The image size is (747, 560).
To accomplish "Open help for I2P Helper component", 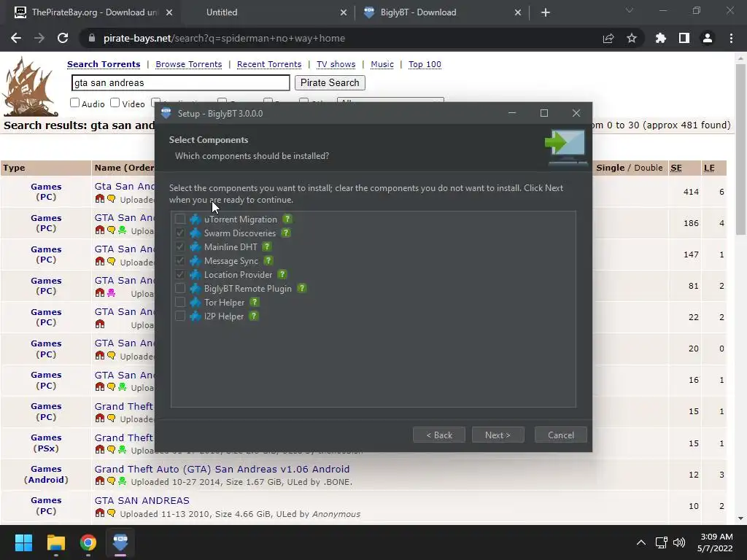I will coord(253,316).
